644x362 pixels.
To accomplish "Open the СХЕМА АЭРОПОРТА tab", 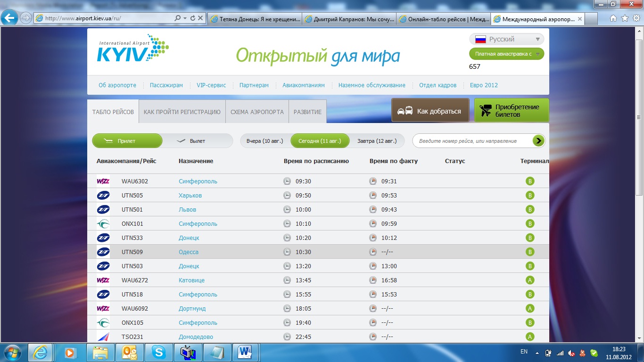I will 257,112.
